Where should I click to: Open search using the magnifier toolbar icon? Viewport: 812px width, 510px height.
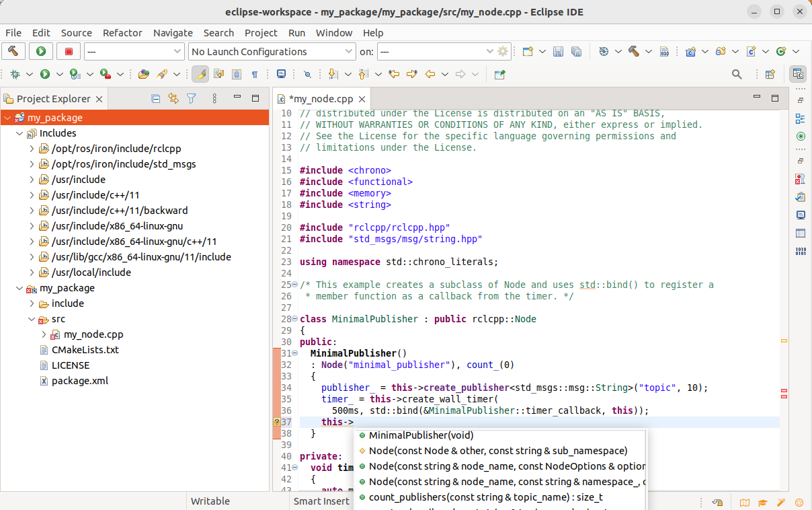(x=736, y=73)
